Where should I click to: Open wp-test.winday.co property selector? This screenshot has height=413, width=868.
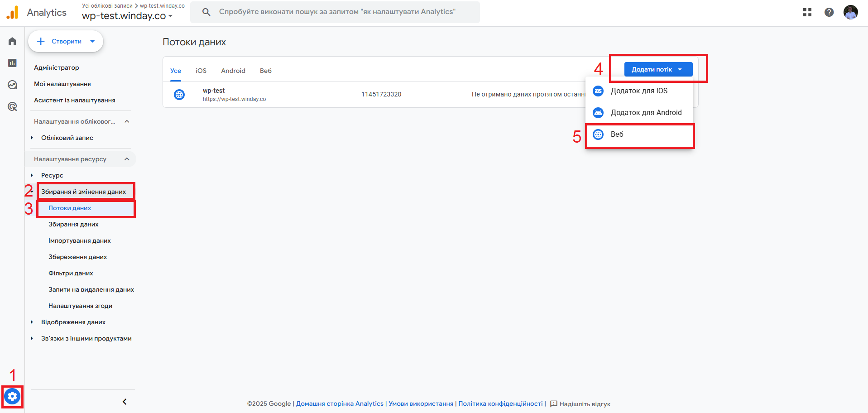[x=127, y=16]
